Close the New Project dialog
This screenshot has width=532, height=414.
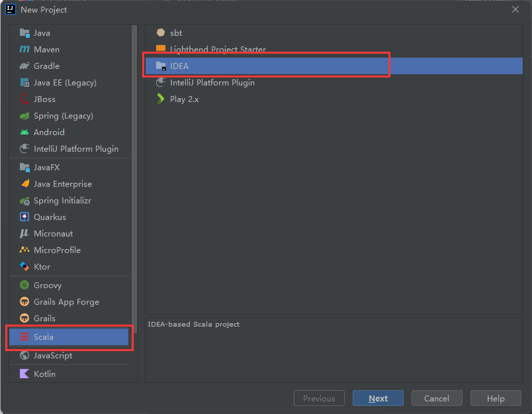pos(515,9)
